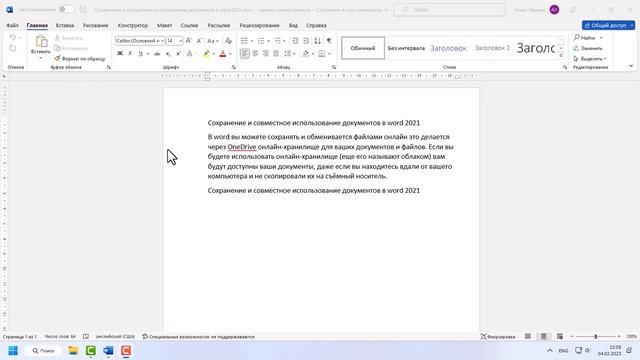Toggle the paragraph marks (¶) icon
This screenshot has width=640, height=360.
coord(329,41)
